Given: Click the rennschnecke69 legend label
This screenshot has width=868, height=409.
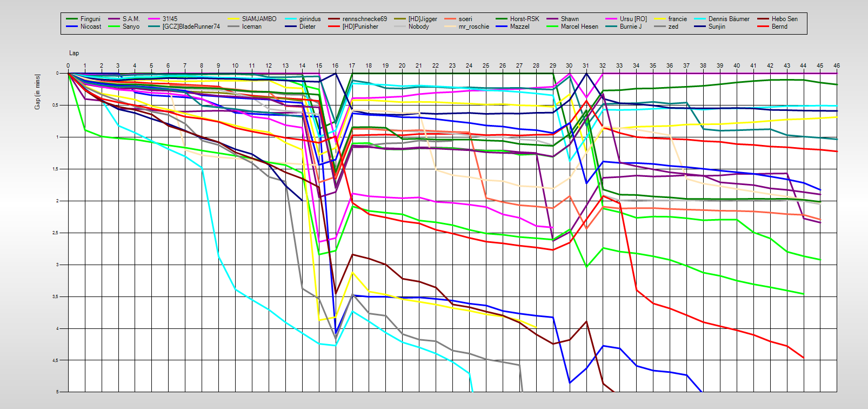Looking at the screenshot, I should tap(364, 19).
